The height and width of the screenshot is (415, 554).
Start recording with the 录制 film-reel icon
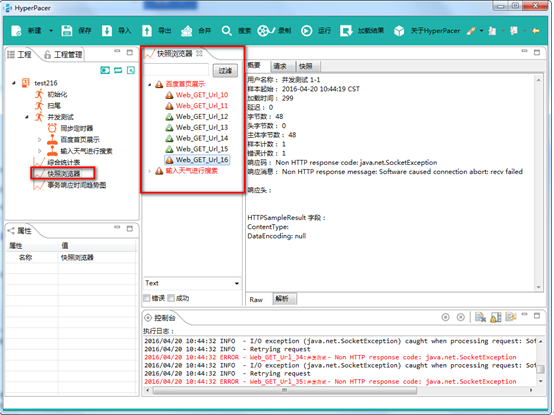pyautogui.click(x=266, y=31)
